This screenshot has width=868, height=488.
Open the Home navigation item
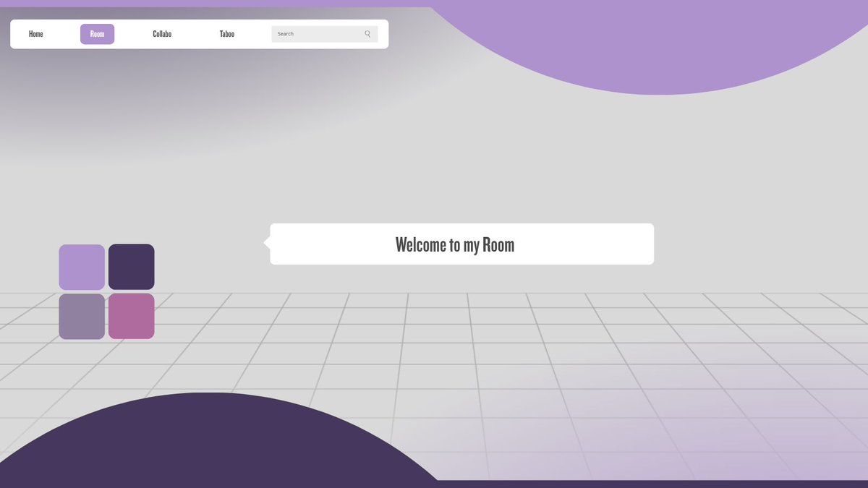coord(36,34)
